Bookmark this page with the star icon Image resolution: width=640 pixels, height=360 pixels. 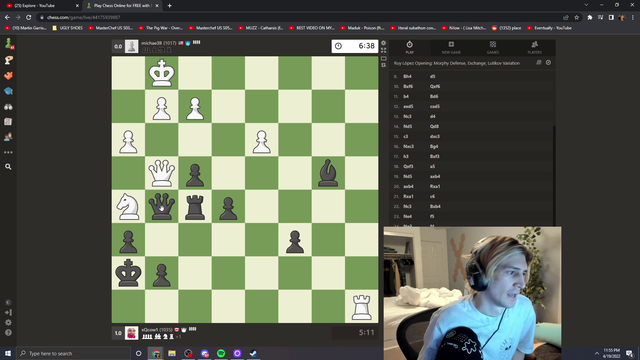(576, 18)
